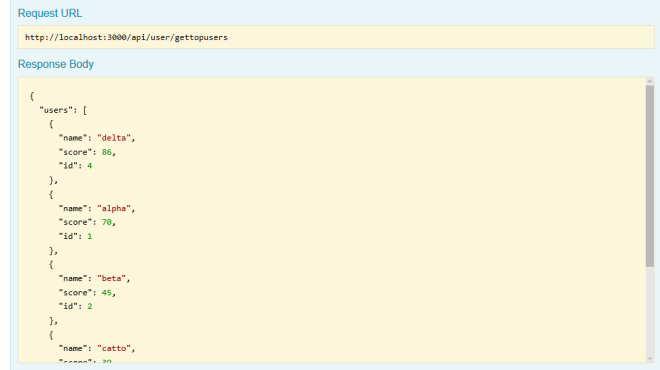Click the id value 4
660x370 pixels.
tap(90, 166)
